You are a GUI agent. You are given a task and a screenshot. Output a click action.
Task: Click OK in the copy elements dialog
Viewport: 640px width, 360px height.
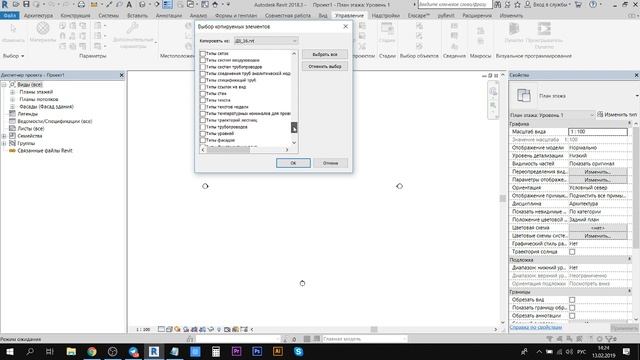click(x=293, y=163)
